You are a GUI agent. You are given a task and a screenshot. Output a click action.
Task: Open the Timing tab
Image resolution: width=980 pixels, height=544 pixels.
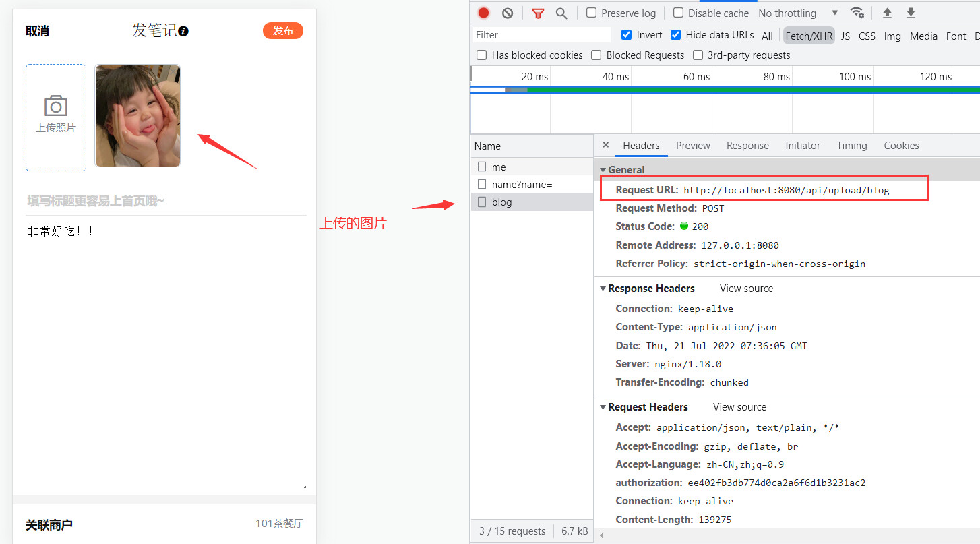click(852, 146)
